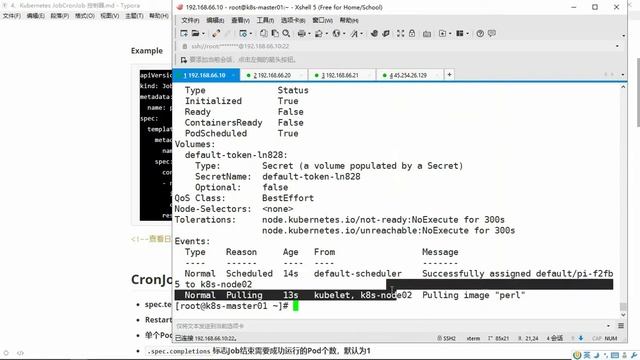Click the add session arrow icon in hint bar

tap(184, 60)
